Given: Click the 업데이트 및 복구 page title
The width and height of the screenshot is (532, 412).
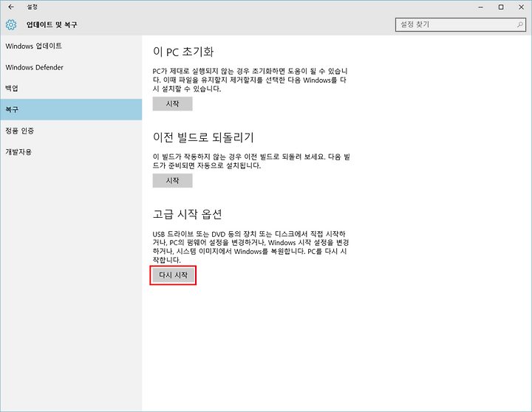Looking at the screenshot, I should [x=52, y=25].
